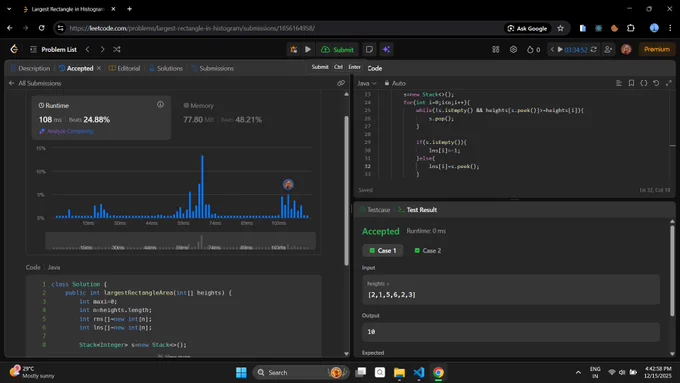Image resolution: width=680 pixels, height=383 pixels.
Task: Reset code with the undo arrow icon
Action: [x=656, y=83]
